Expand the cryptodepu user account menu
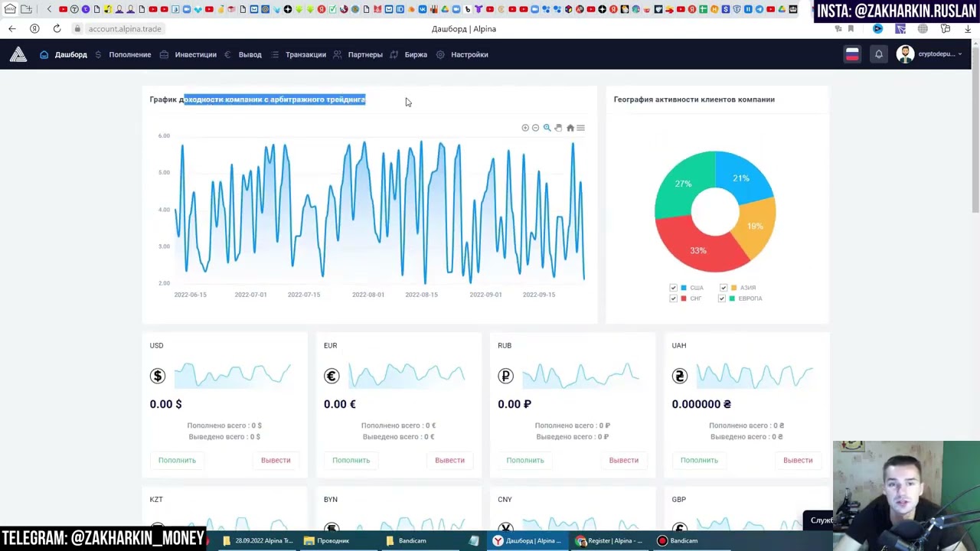980x551 pixels. (x=929, y=54)
